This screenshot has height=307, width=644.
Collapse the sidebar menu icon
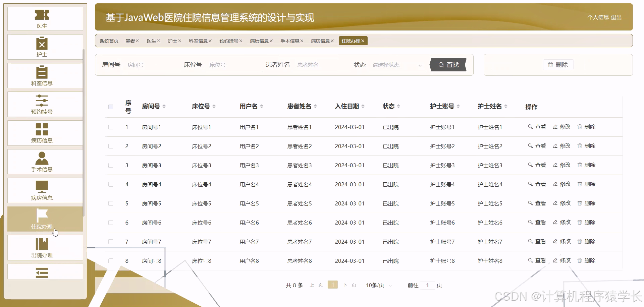point(42,272)
